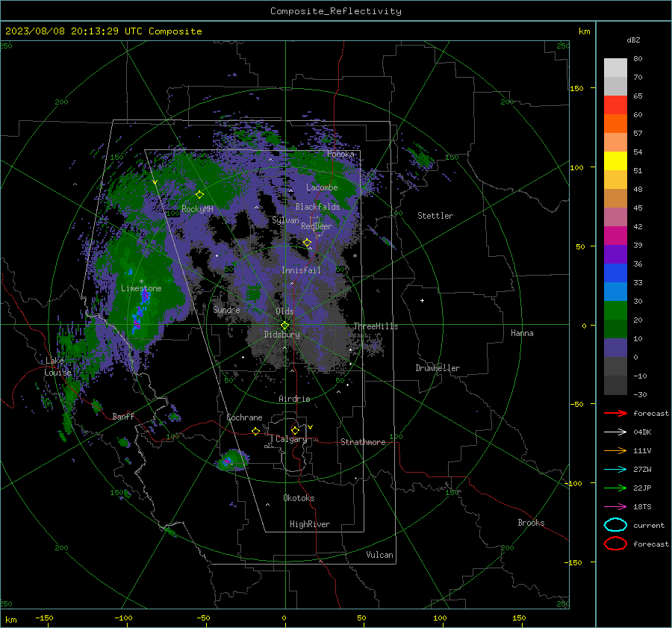Click the pink 45 dBZ swatch
This screenshot has width=672, height=628.
[x=615, y=217]
